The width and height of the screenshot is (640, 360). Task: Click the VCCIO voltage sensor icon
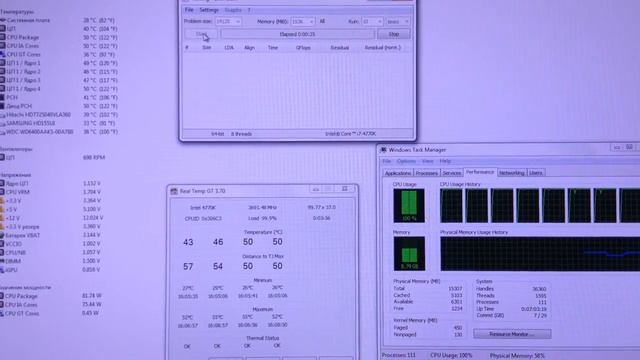pyautogui.click(x=2, y=244)
